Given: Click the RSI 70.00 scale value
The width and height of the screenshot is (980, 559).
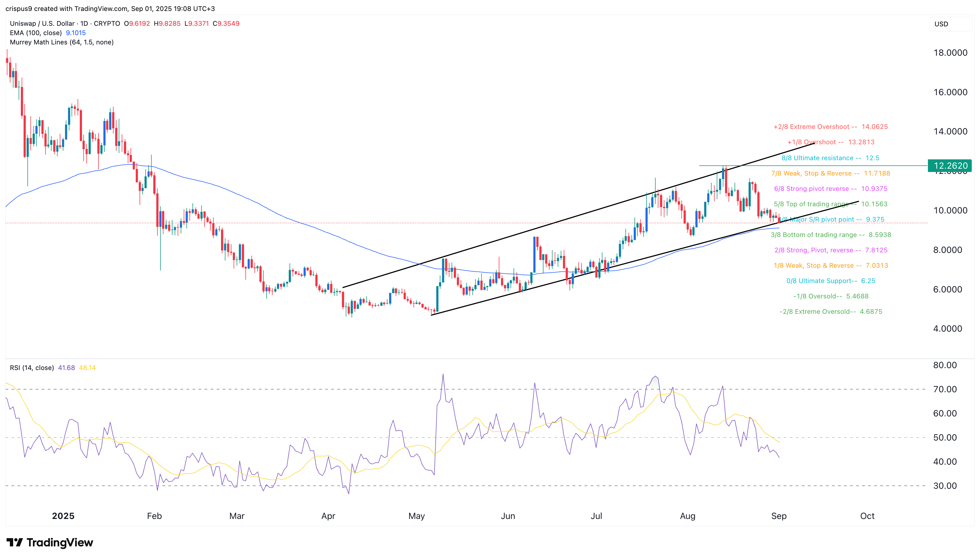Looking at the screenshot, I should [x=945, y=389].
